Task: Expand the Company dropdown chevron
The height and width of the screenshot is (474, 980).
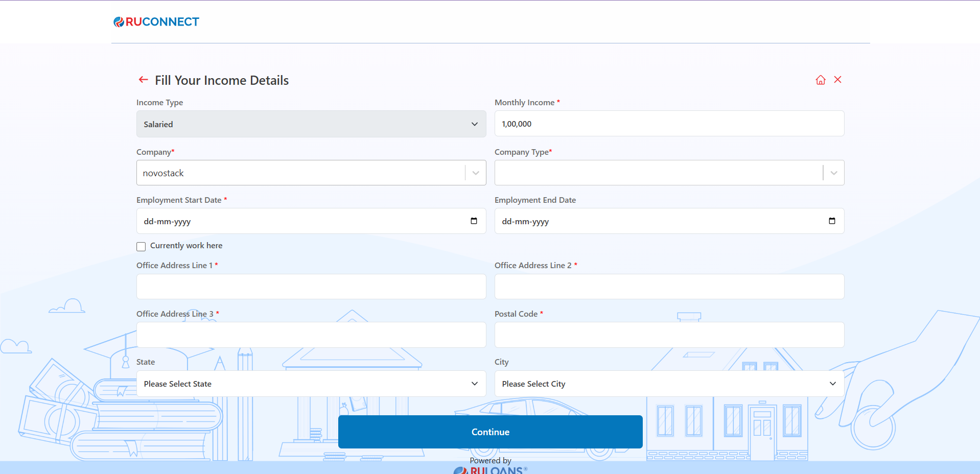Action: pos(476,173)
